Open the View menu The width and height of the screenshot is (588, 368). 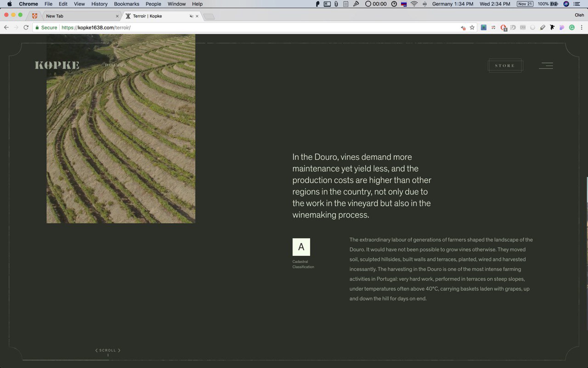point(79,4)
